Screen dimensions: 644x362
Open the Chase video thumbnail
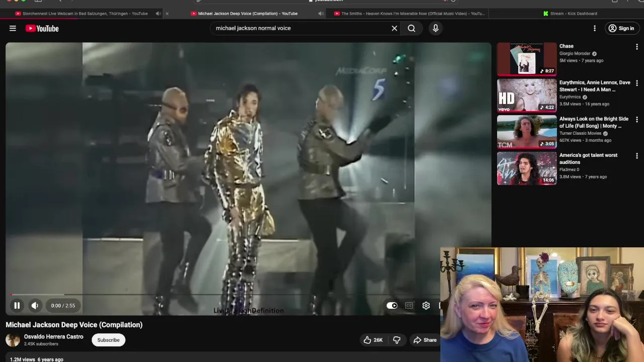527,59
